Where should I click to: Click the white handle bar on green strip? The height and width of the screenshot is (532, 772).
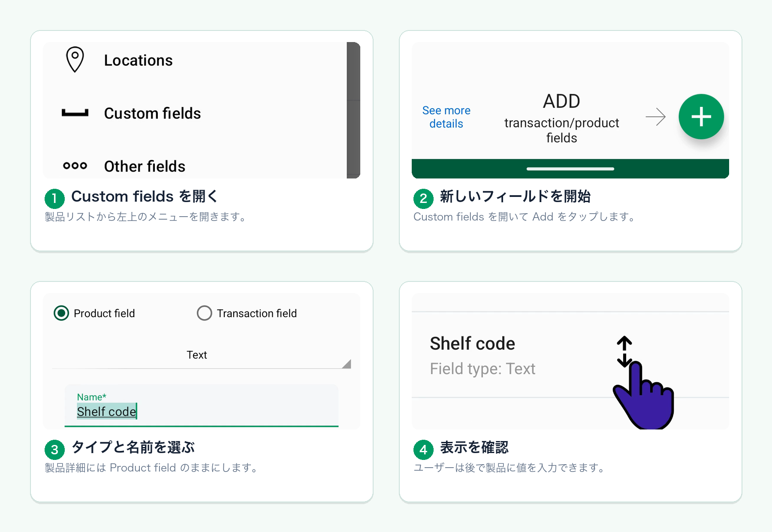570,169
